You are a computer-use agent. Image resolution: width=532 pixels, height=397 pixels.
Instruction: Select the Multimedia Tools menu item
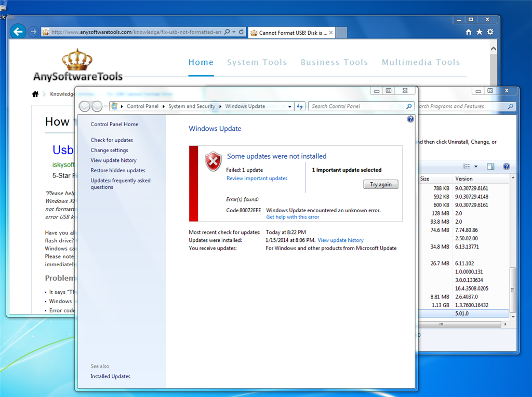[421, 62]
